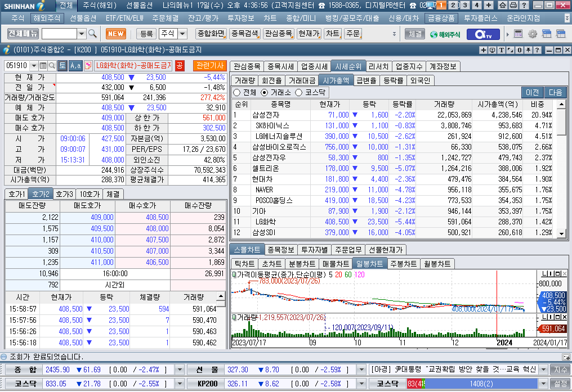572x392 pixels.
Task: Open the KP200 ticker dropdown arrow
Action: tap(361, 384)
